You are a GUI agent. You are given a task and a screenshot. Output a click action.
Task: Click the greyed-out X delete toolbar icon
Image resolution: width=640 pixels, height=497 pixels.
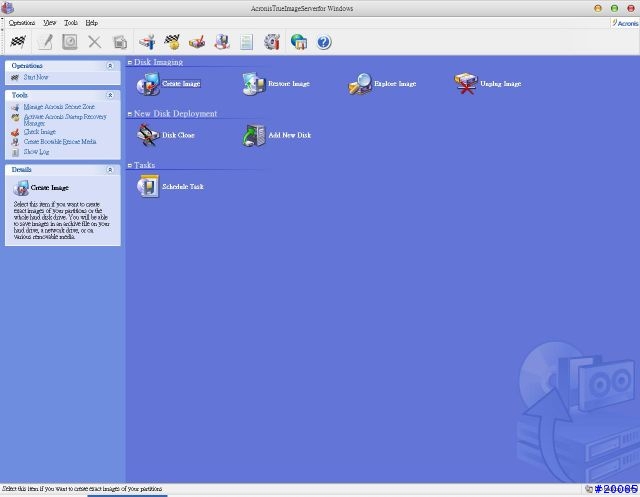(x=95, y=42)
